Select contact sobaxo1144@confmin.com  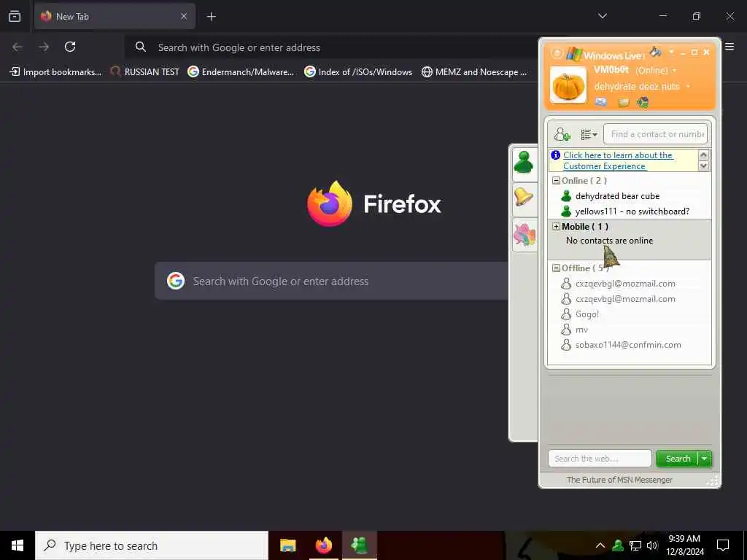coord(628,344)
